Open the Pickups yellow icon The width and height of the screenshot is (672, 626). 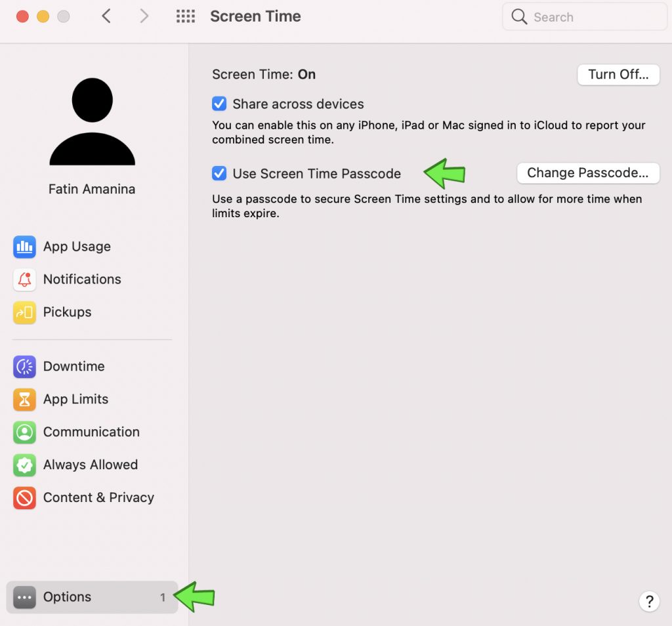(24, 312)
